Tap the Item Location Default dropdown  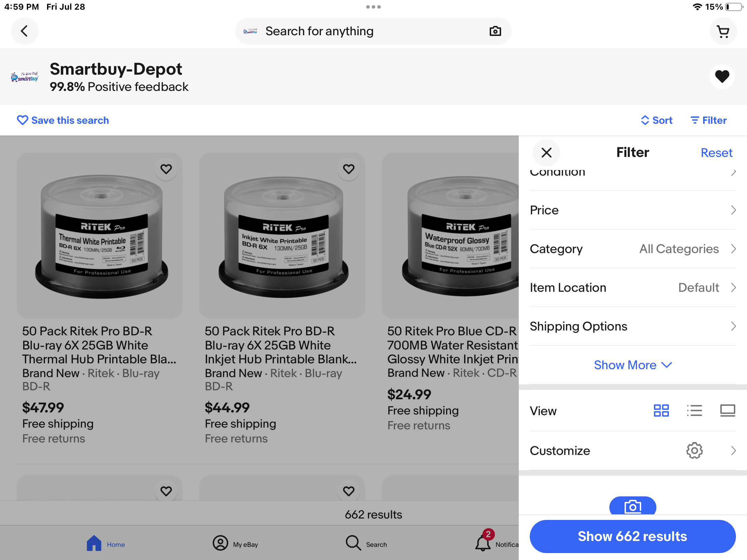632,288
